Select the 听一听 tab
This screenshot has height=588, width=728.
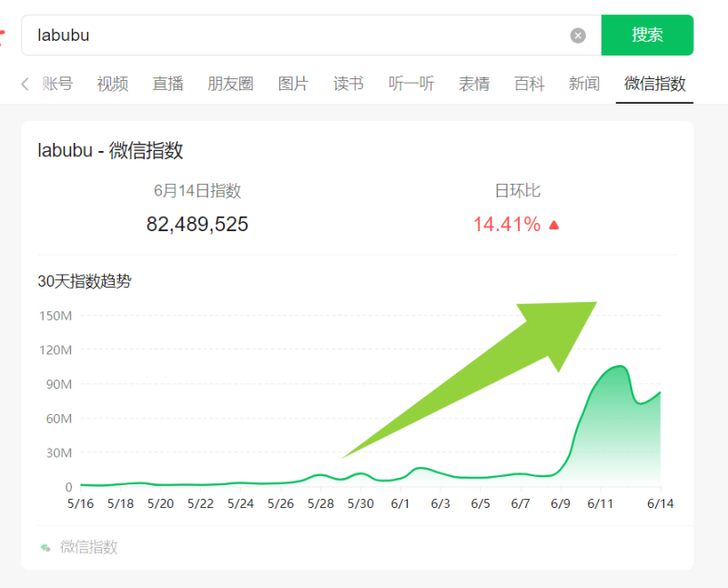tap(411, 83)
